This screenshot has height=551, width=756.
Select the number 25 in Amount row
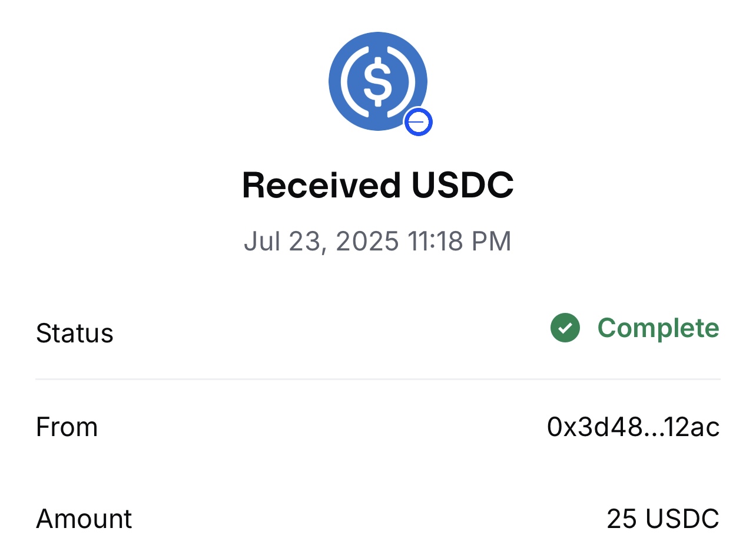622,519
